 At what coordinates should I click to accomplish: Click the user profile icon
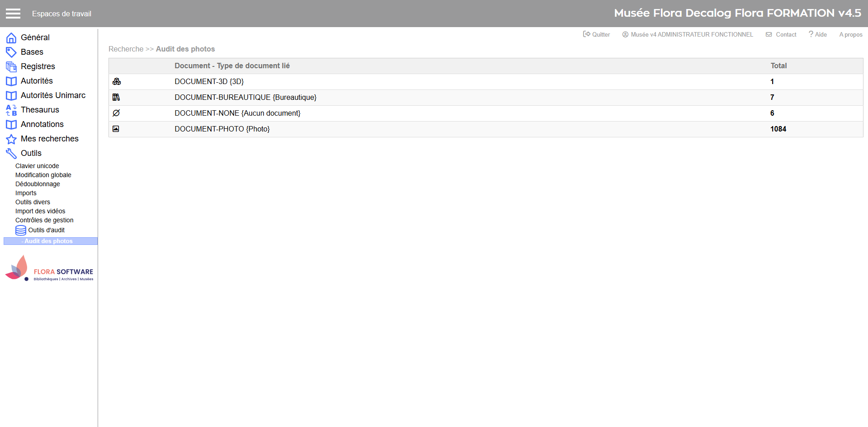point(625,34)
